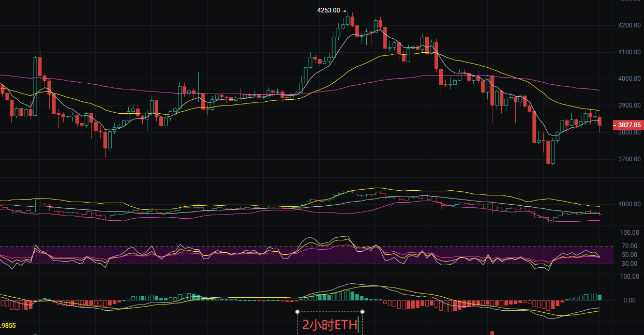Click the RSI 50.00 level label
The image size is (644, 335).
click(x=630, y=255)
